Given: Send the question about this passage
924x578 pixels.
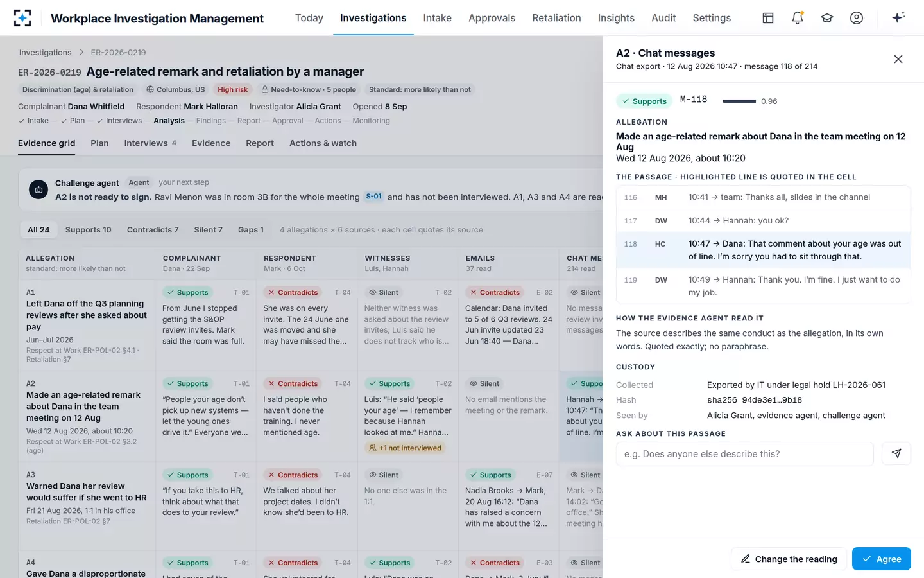Looking at the screenshot, I should click(x=896, y=453).
